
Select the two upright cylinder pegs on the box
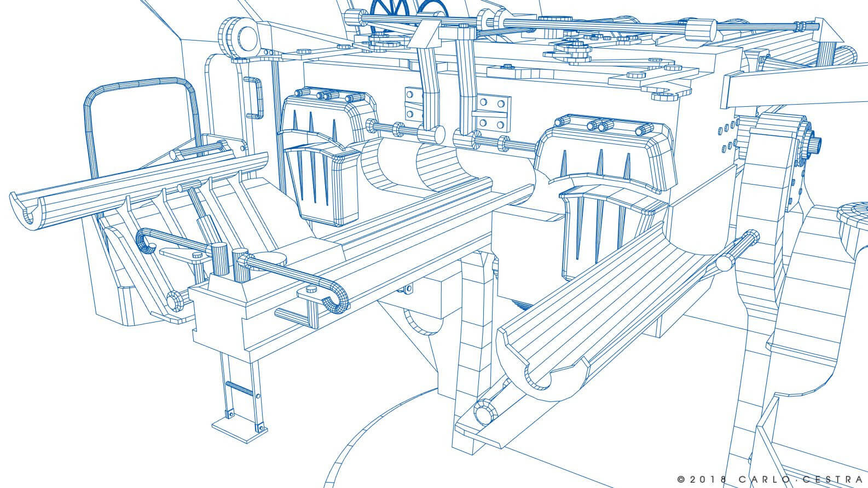click(x=230, y=260)
